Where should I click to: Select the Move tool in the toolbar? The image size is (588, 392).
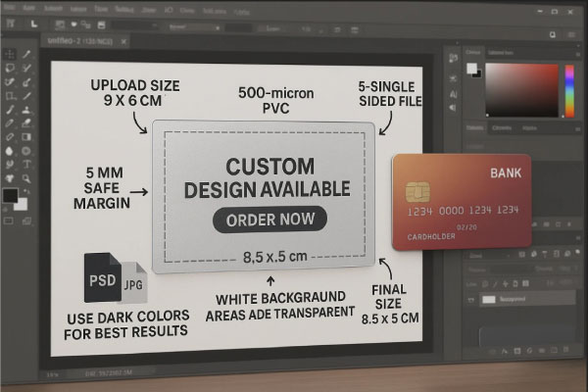pyautogui.click(x=9, y=55)
